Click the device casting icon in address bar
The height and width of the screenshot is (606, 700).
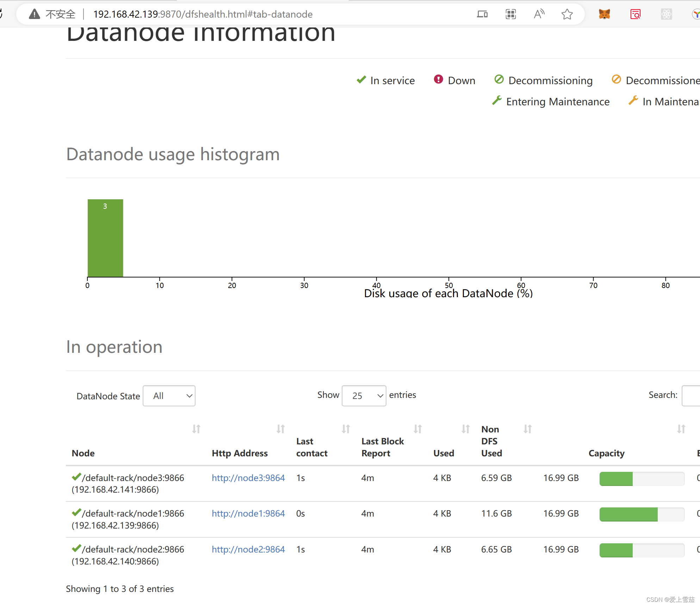coord(482,14)
